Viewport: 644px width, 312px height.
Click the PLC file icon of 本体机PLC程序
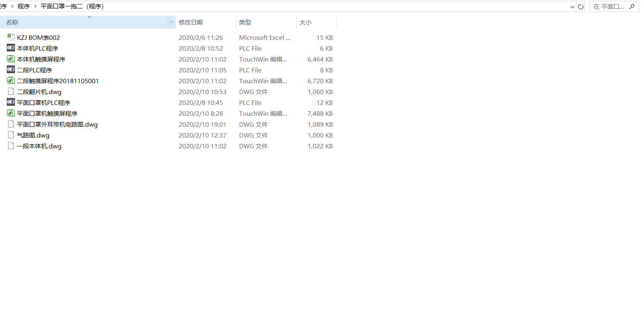[11, 48]
